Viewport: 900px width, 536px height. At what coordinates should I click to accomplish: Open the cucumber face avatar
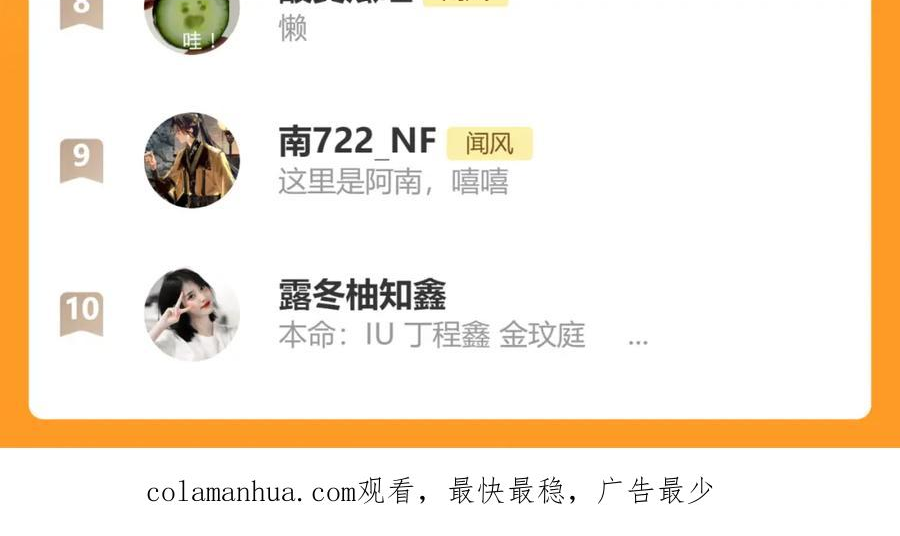pyautogui.click(x=192, y=26)
